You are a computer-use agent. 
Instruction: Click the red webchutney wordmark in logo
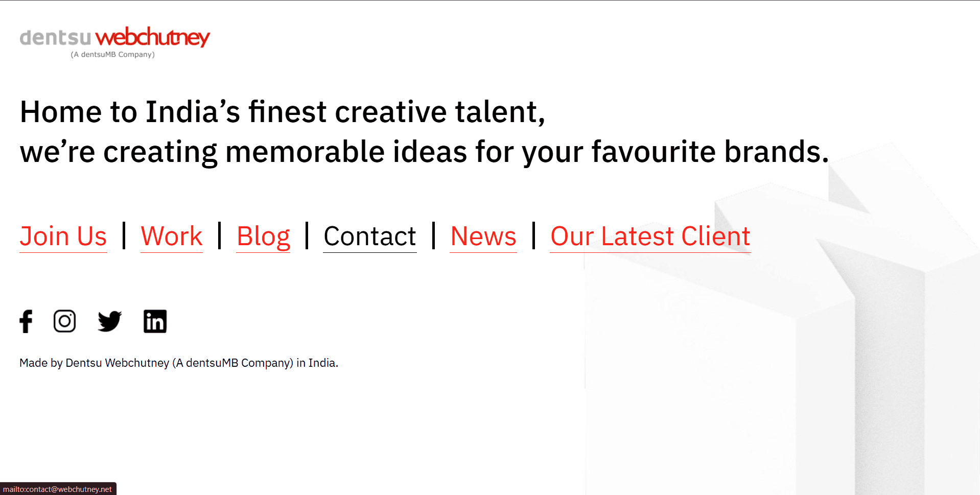click(153, 37)
